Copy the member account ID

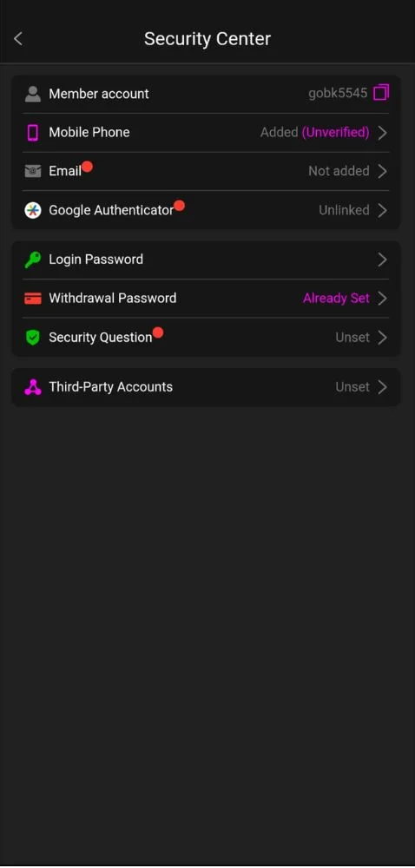[381, 93]
